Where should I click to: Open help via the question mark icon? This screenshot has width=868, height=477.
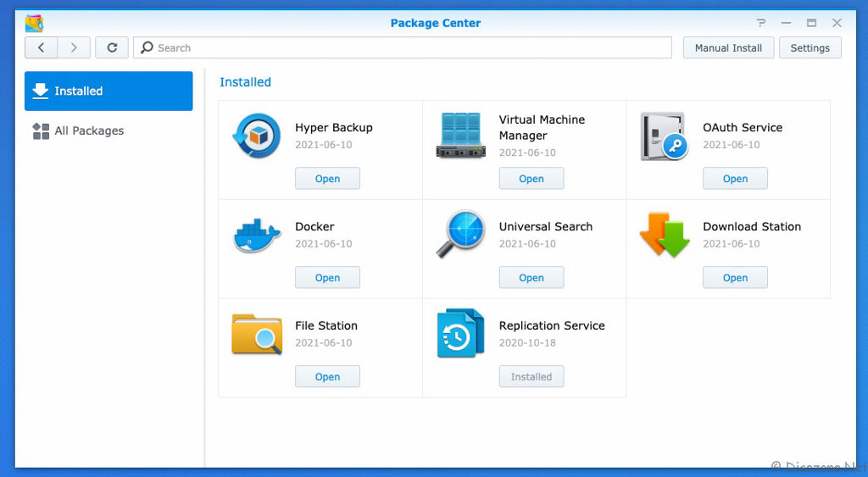[x=761, y=23]
